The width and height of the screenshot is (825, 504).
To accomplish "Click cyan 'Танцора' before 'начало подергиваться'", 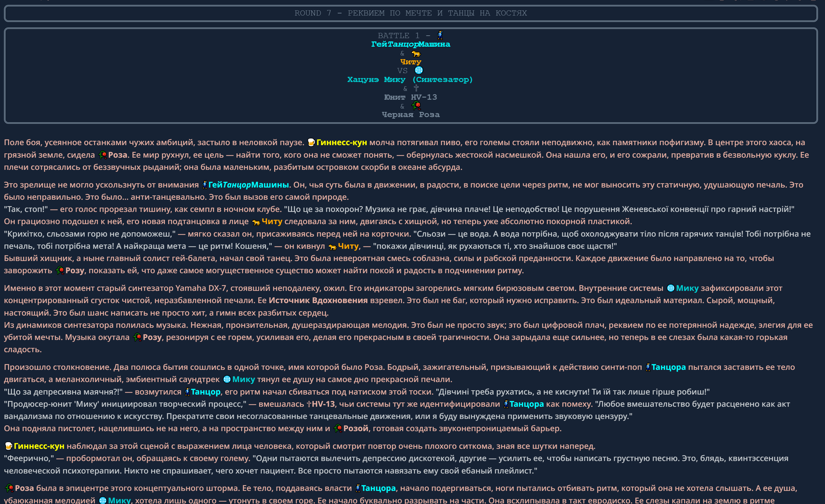I will 378,489.
